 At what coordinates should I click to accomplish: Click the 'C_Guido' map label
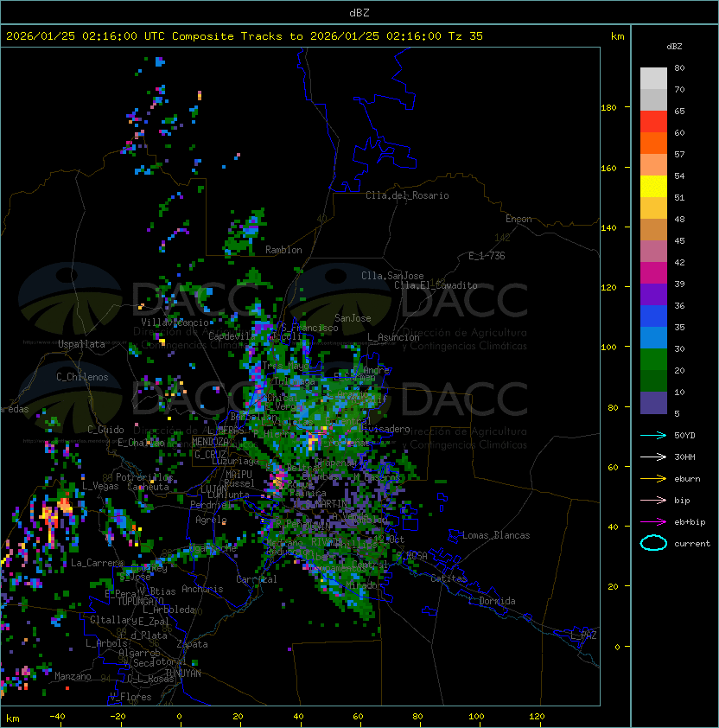[105, 430]
